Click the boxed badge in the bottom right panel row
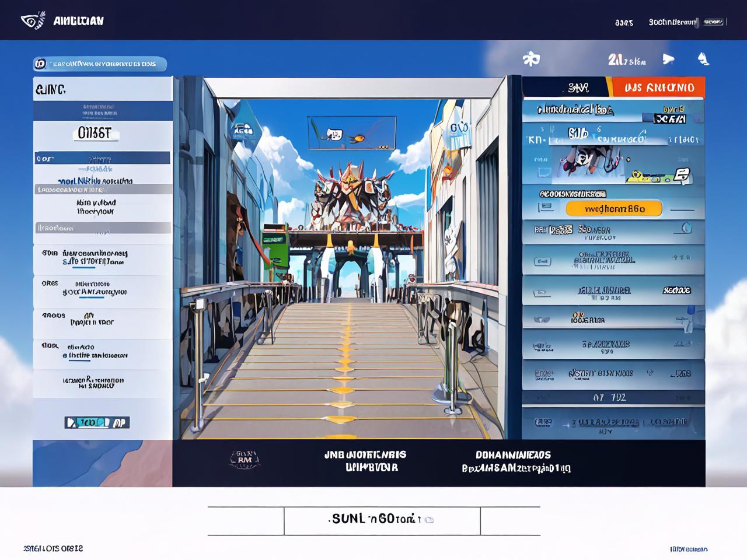 coord(543,422)
